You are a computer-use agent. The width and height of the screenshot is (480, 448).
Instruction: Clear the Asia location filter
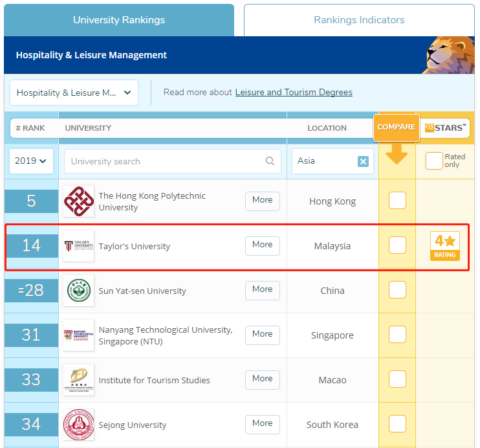[363, 161]
